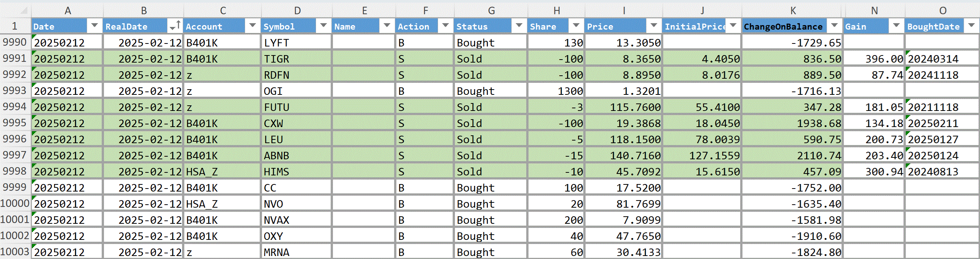Select row 9995 header
This screenshot has width=980, height=259.
point(15,123)
